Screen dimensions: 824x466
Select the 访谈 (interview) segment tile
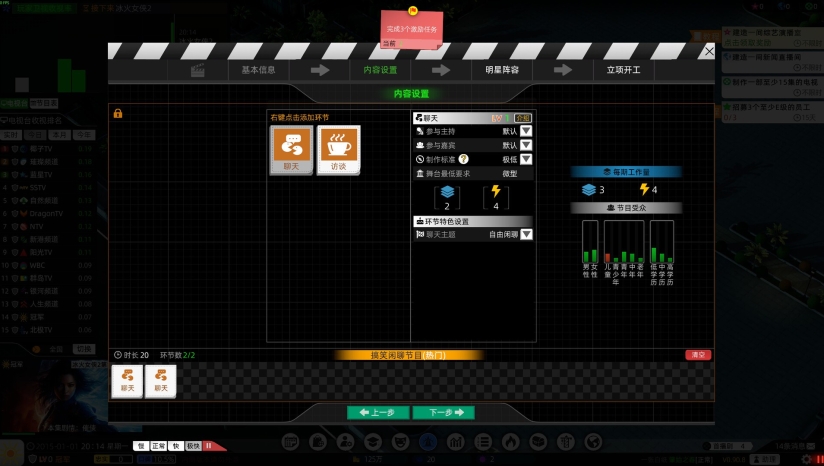click(x=338, y=150)
